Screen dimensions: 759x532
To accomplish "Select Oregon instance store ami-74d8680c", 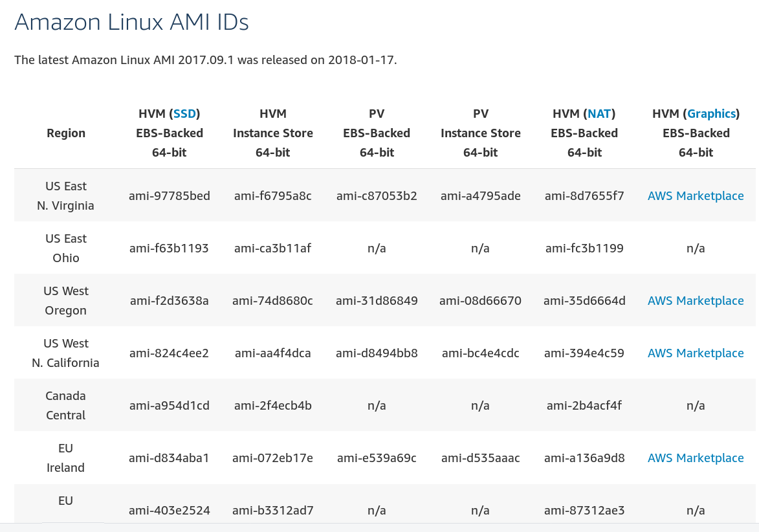I will pyautogui.click(x=272, y=300).
